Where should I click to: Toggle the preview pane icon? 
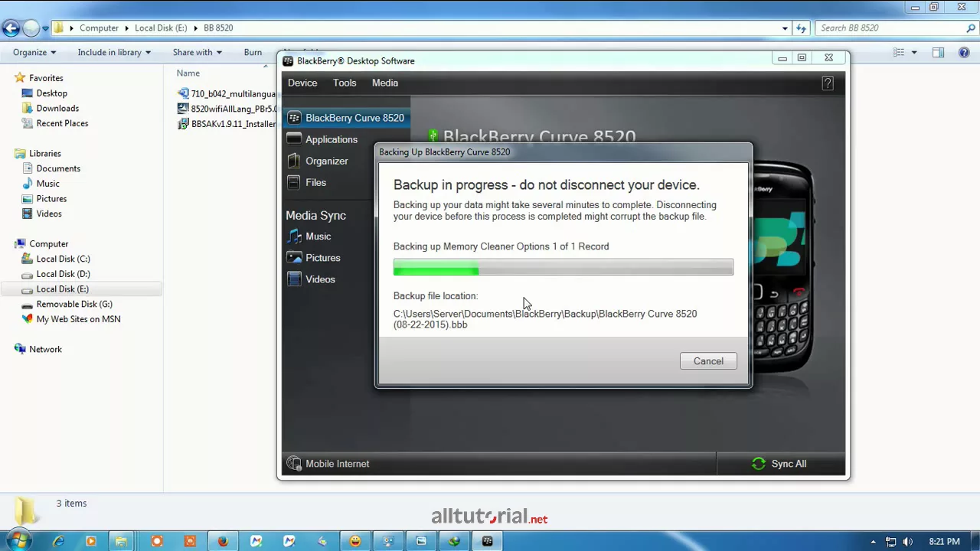[x=938, y=52]
